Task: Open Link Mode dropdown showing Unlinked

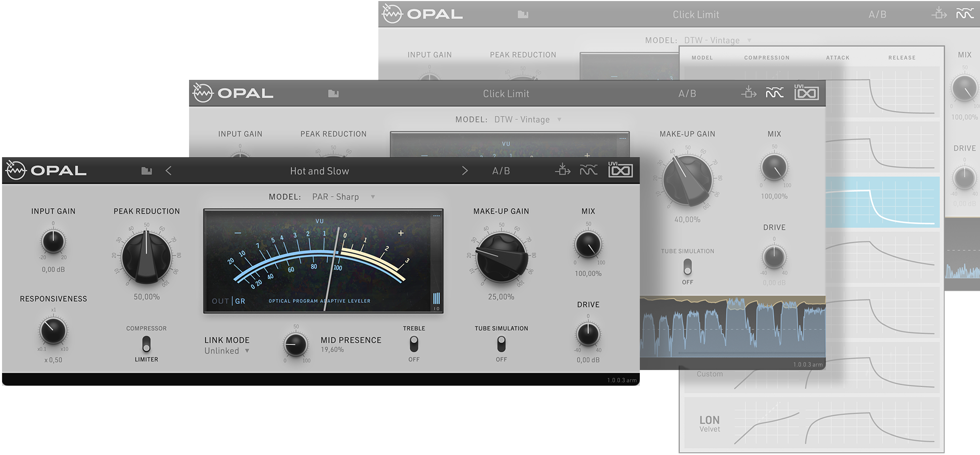Action: click(226, 351)
